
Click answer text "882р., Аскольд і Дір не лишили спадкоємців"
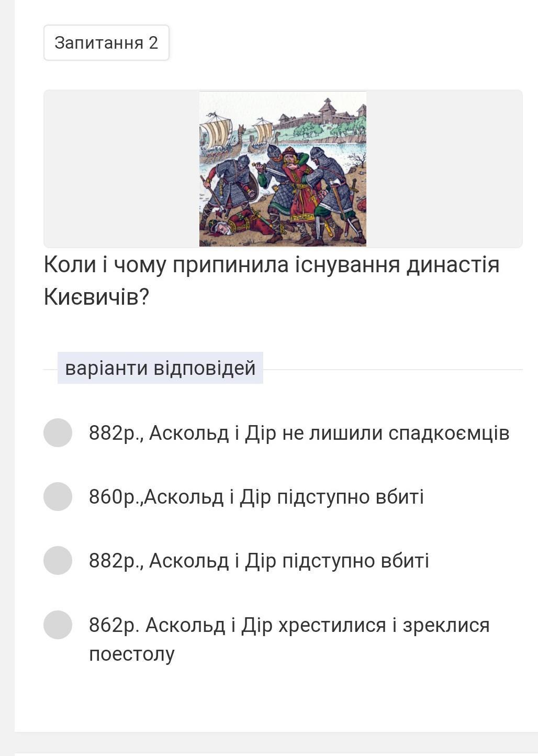click(x=299, y=433)
